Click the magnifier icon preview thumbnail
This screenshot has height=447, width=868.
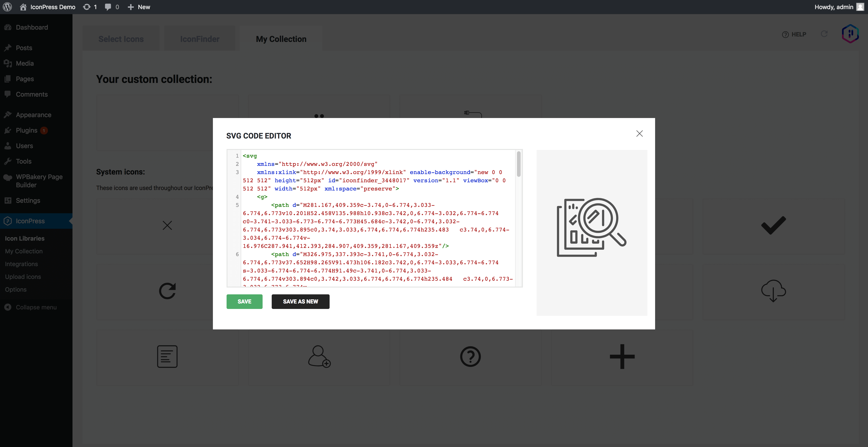pyautogui.click(x=591, y=227)
